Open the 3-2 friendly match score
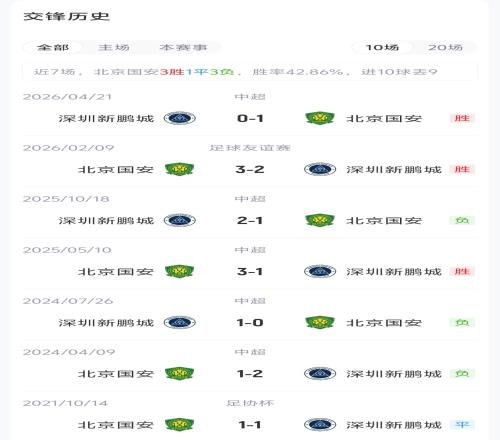This screenshot has height=440, width=500. point(250,169)
